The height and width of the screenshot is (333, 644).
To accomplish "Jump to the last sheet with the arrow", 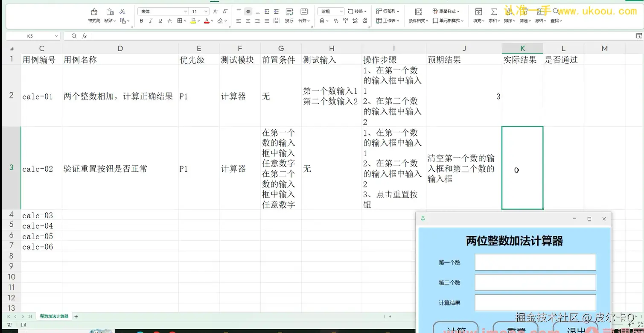I will [30, 317].
